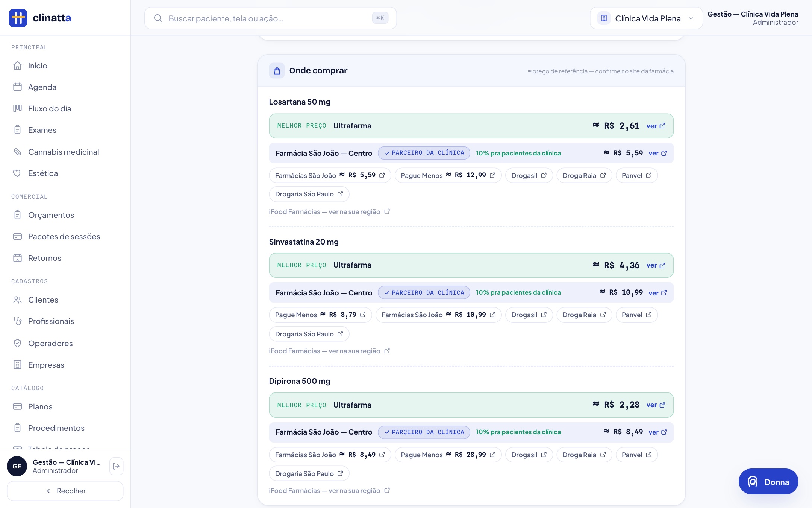The width and height of the screenshot is (812, 508).
Task: Open Ultrafarma 'ver' link for Losartana 50 mg
Action: [656, 126]
